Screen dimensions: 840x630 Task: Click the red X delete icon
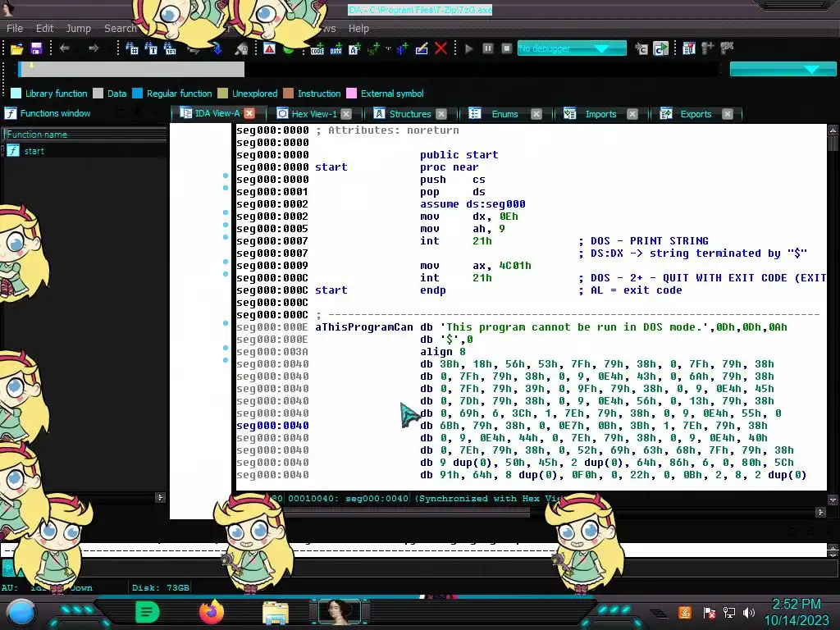coord(441,48)
